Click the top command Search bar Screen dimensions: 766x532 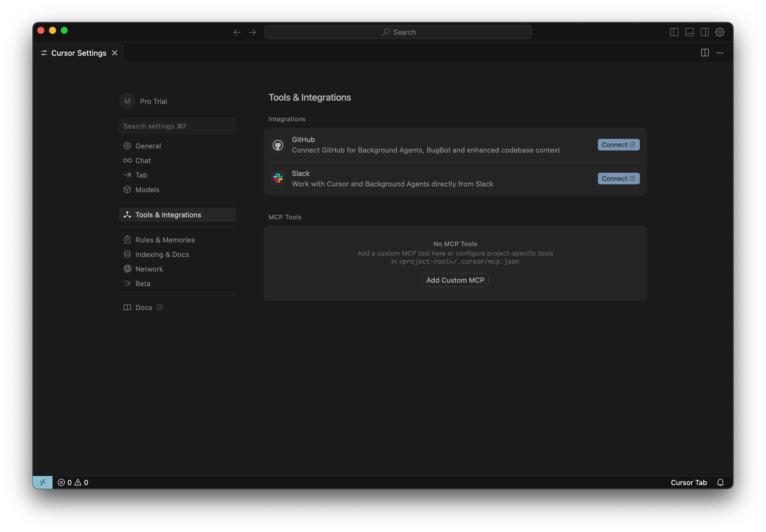tap(398, 32)
